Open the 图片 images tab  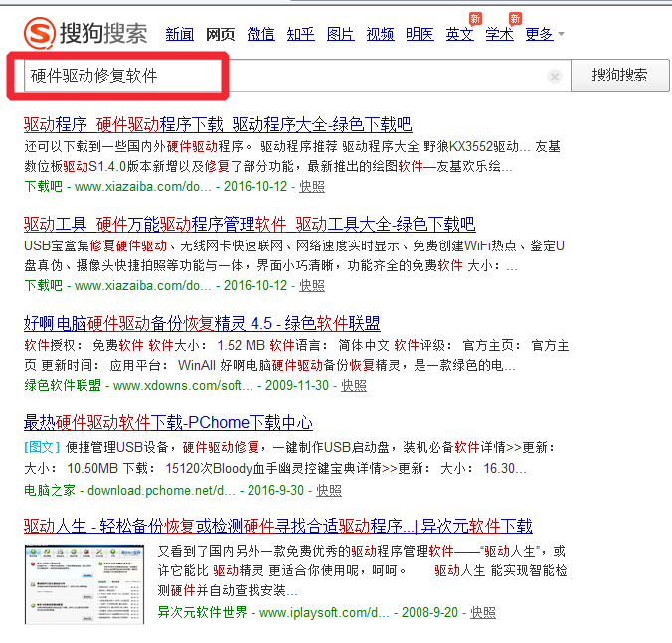(341, 34)
